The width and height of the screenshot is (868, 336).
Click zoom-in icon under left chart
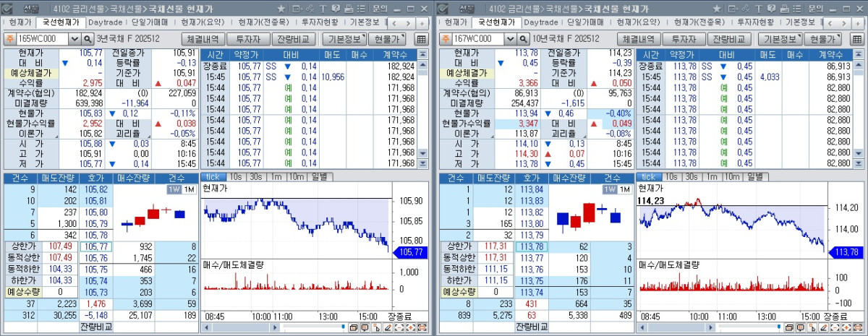(x=410, y=327)
